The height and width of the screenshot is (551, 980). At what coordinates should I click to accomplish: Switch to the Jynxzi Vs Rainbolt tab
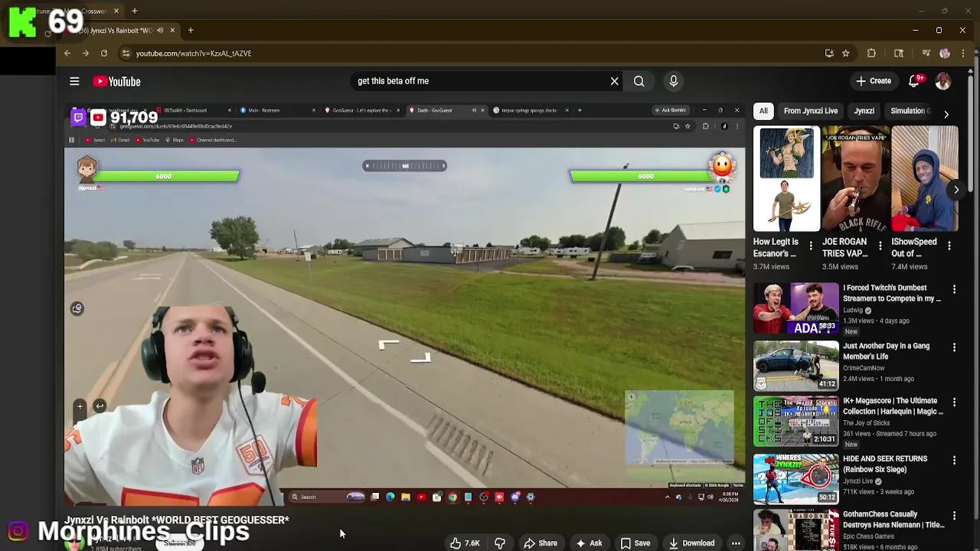[x=115, y=31]
